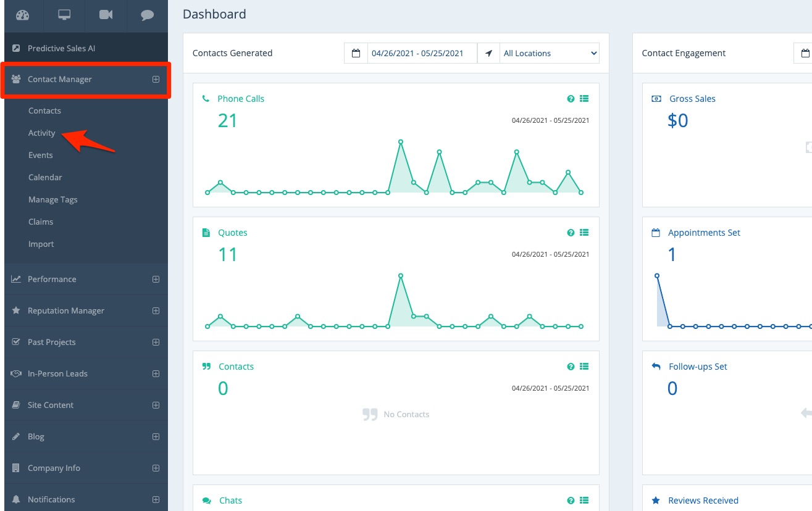Open the Phone Calls list view icon
The image size is (812, 511).
tap(584, 99)
